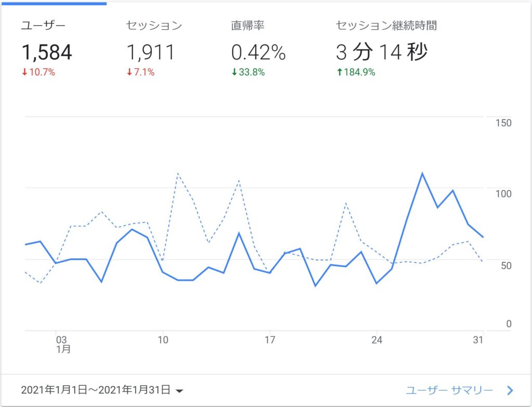Expand the date range dropdown arrow
Viewport: 532px width, 407px height.
[179, 390]
